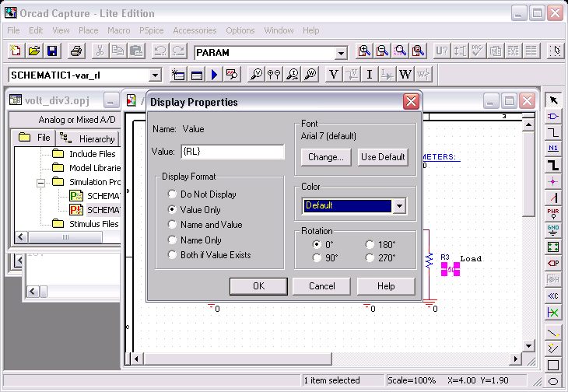This screenshot has width=568, height=392.
Task: Select the Place Rectangle tool
Action: pos(553,365)
